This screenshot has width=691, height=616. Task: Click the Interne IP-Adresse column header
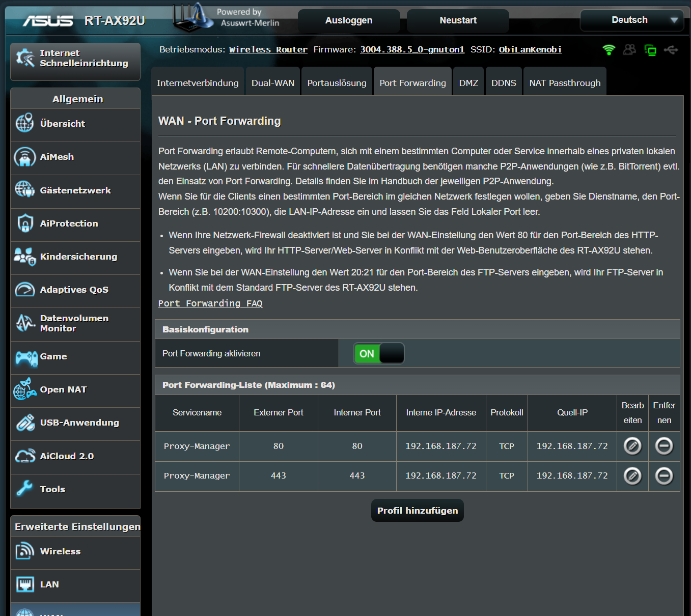click(x=441, y=412)
